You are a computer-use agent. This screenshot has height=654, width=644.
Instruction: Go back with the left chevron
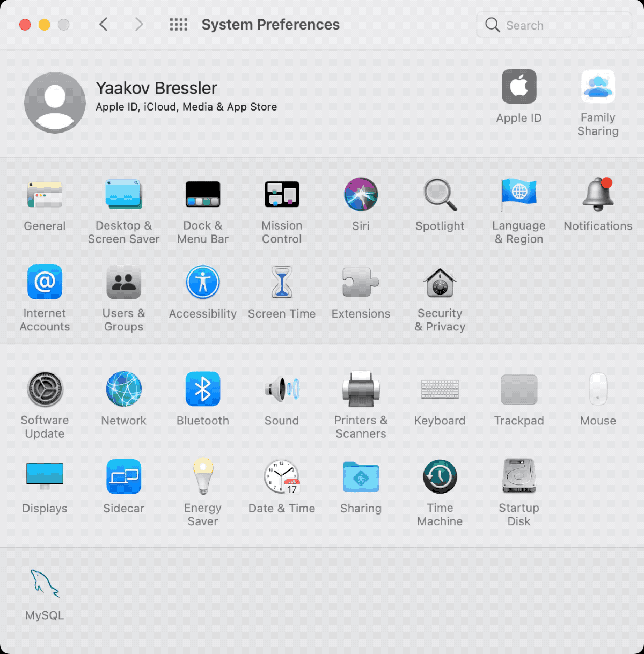[104, 24]
